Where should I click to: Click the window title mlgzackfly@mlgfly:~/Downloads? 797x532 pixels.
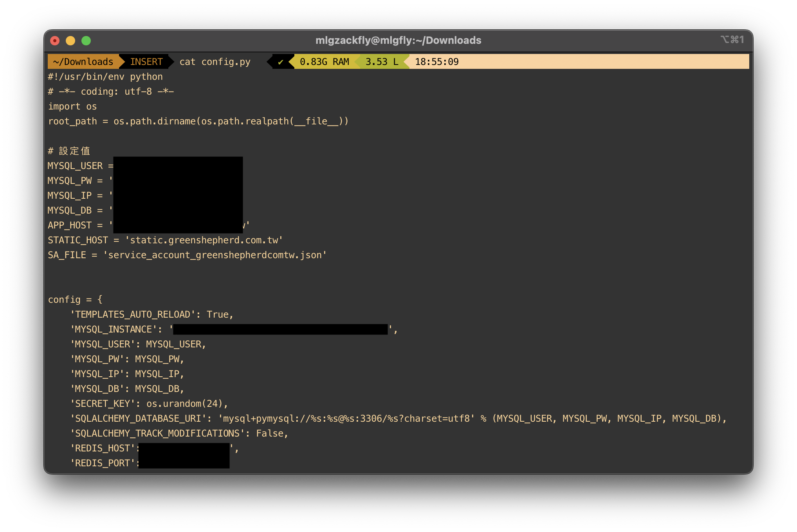(x=398, y=40)
